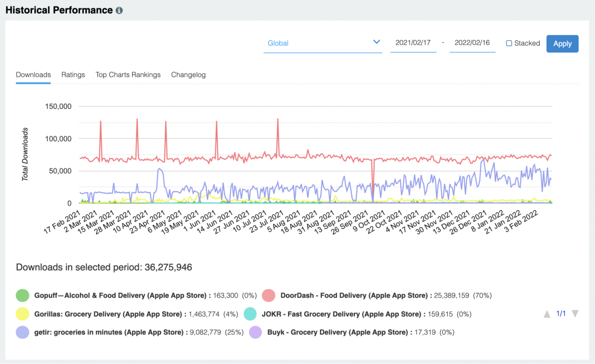Click the Downloads in selected period total

point(104,268)
